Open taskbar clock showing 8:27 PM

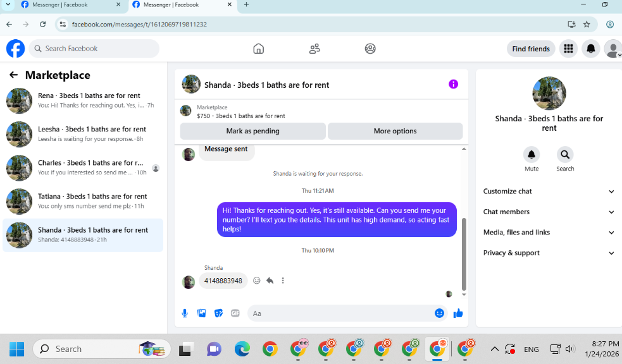coord(602,349)
